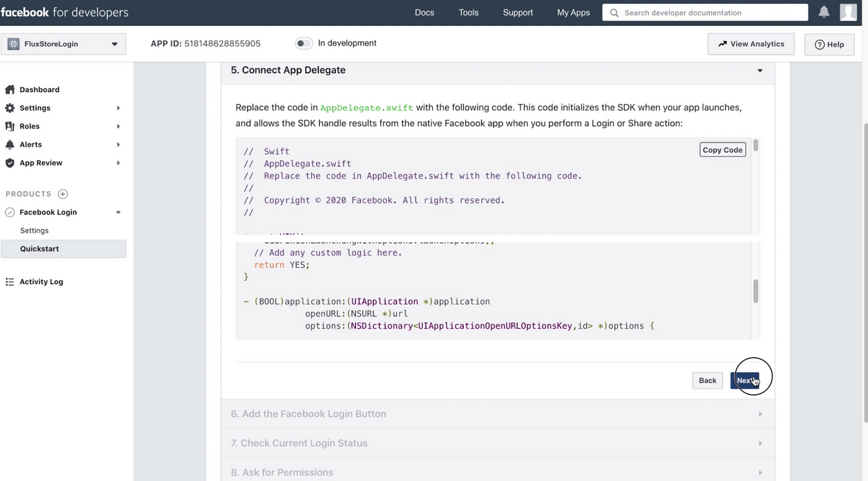Copy the AppDelegate code with Copy Code
Viewport: 868px width, 481px height.
722,150
